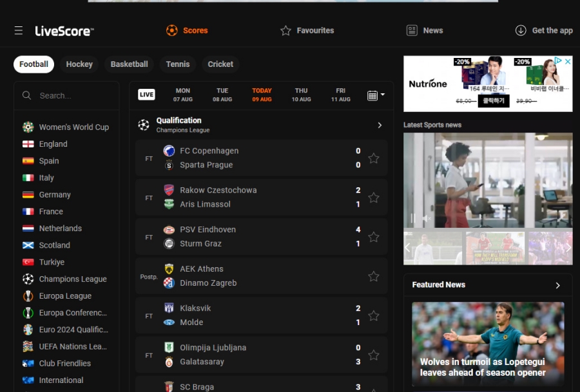Favourite the AEK Athens vs Dinamo Zagreb match
The height and width of the screenshot is (392, 580).
(x=374, y=276)
